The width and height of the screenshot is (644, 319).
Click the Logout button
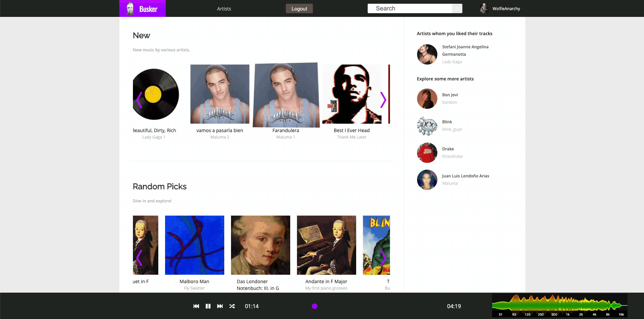pos(299,8)
